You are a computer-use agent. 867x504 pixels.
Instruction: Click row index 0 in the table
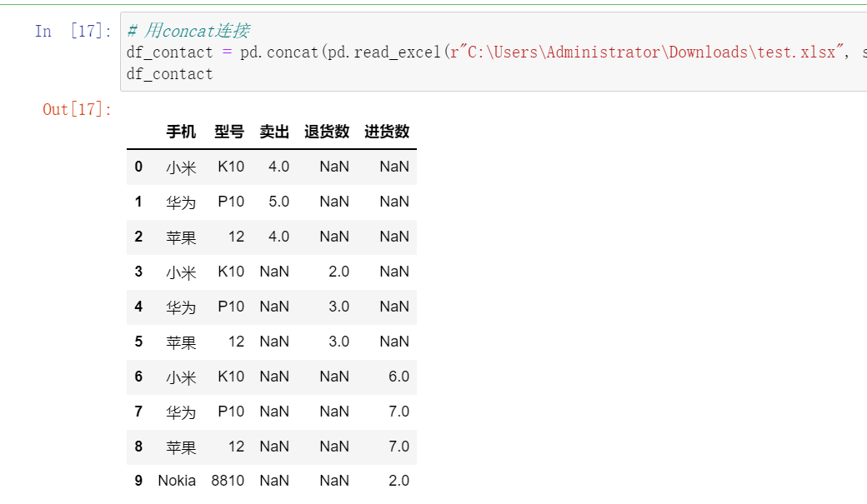[138, 167]
